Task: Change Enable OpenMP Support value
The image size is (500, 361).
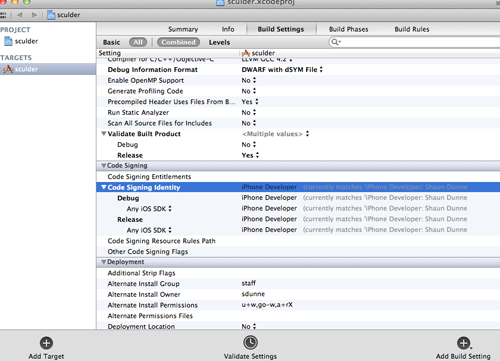Action: click(x=249, y=80)
